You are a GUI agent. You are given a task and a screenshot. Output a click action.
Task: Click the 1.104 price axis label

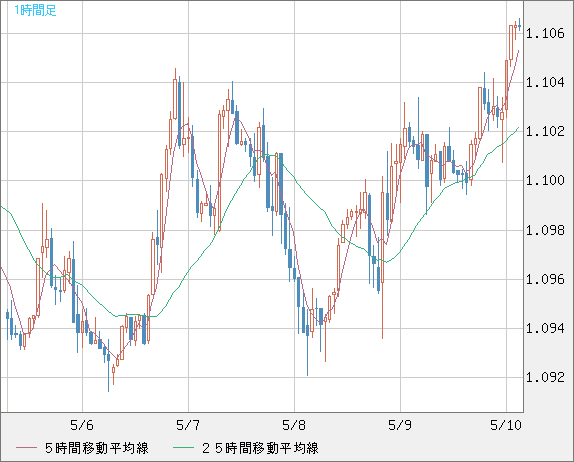[545, 82]
